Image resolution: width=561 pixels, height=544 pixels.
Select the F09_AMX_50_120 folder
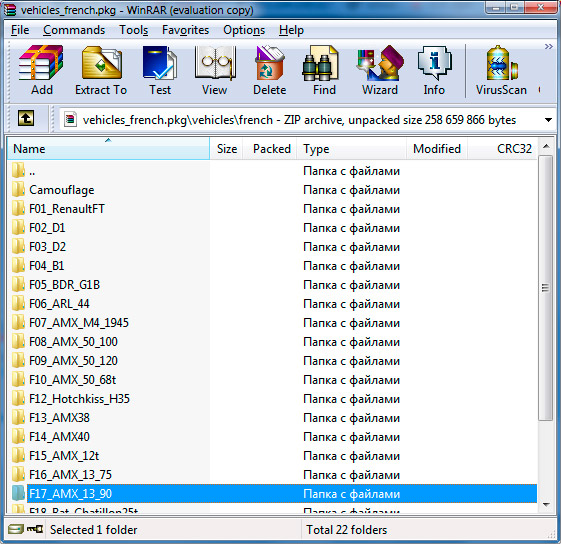point(272,361)
